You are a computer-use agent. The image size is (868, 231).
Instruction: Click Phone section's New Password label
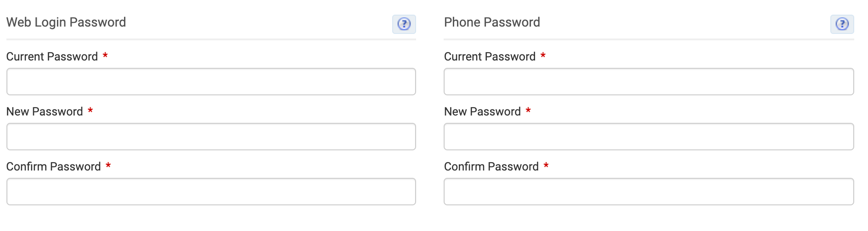(x=482, y=111)
